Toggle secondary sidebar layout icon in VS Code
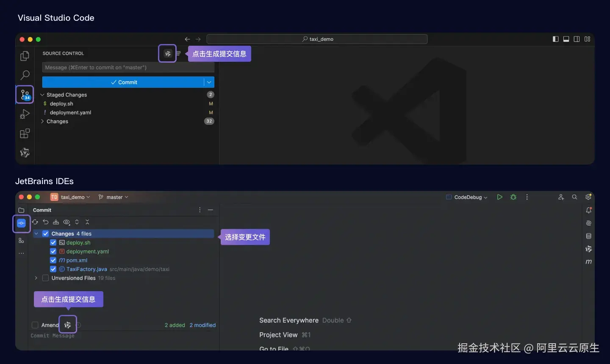Screen dimensions: 610x364 click(x=577, y=39)
